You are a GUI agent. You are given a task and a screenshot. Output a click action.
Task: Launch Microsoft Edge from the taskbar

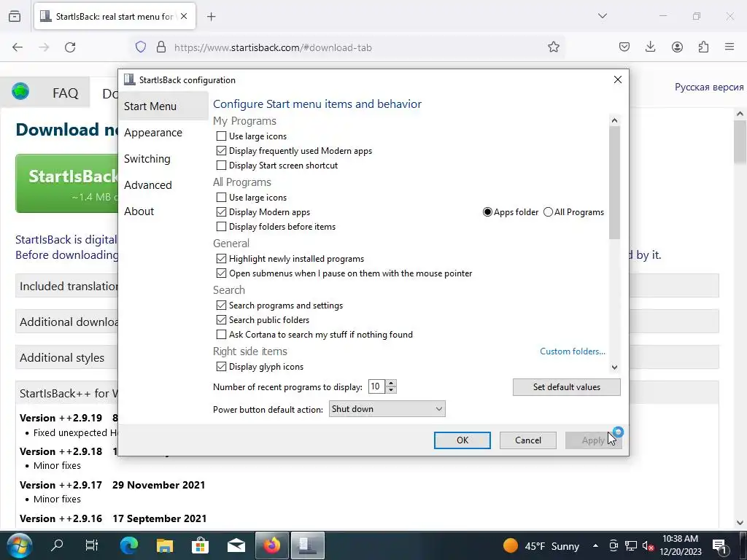128,545
